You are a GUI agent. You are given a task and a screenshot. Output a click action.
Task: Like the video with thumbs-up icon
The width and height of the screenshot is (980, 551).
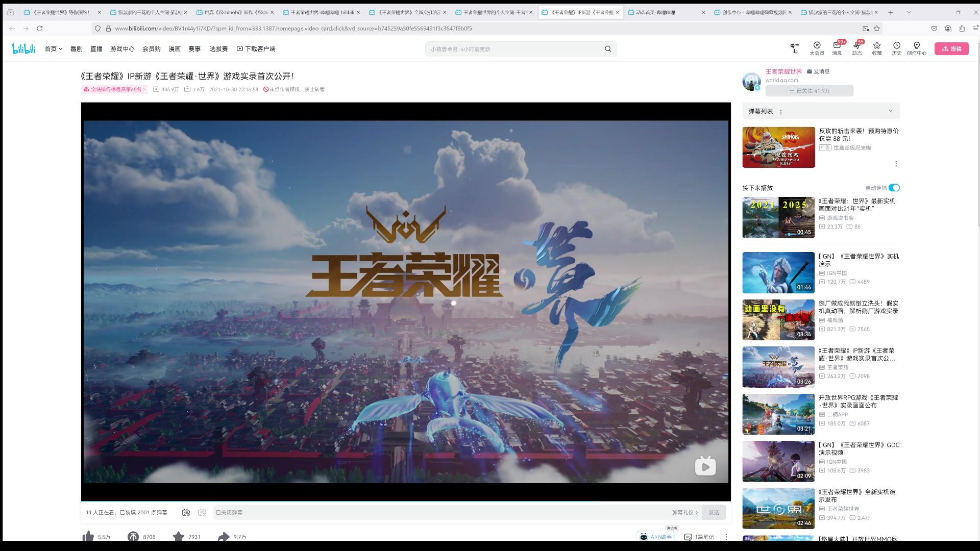[88, 536]
